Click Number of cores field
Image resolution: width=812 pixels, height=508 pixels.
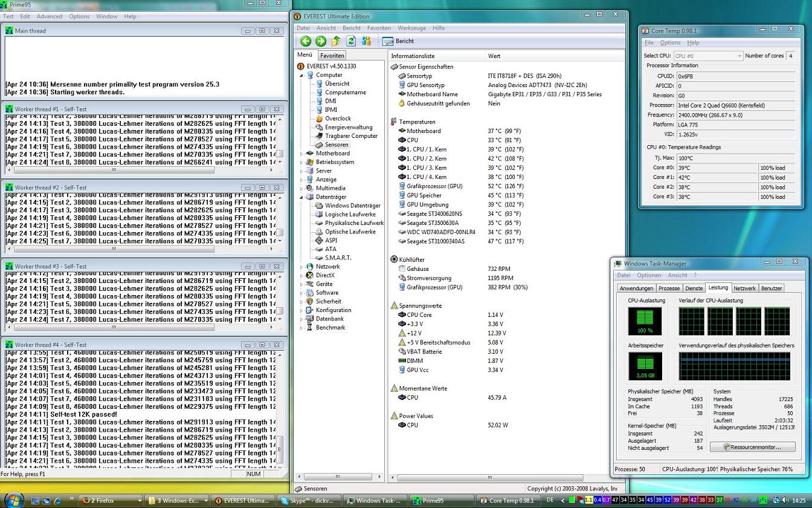pos(790,56)
